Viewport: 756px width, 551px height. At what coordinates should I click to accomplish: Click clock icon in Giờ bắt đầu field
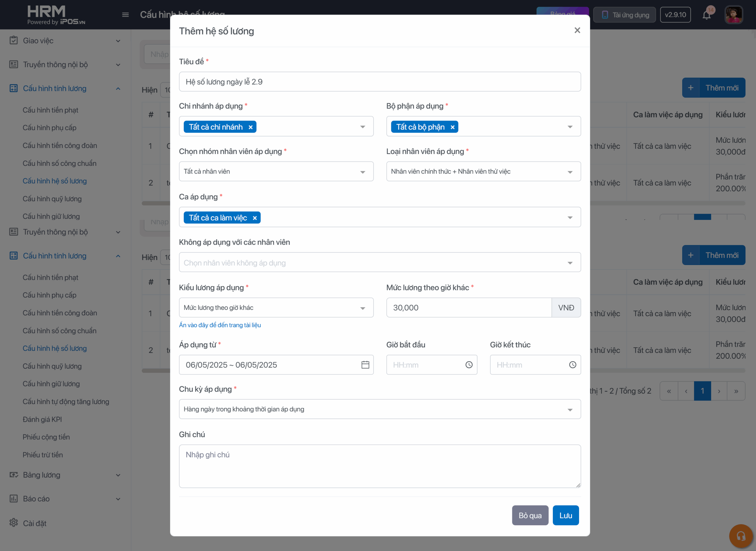(469, 364)
